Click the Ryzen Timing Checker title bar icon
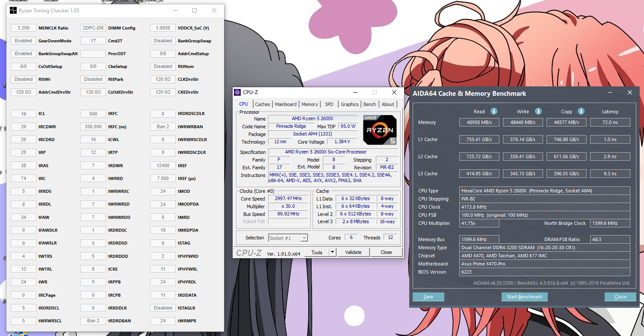Viewport: 644px width, 336px height. point(12,11)
